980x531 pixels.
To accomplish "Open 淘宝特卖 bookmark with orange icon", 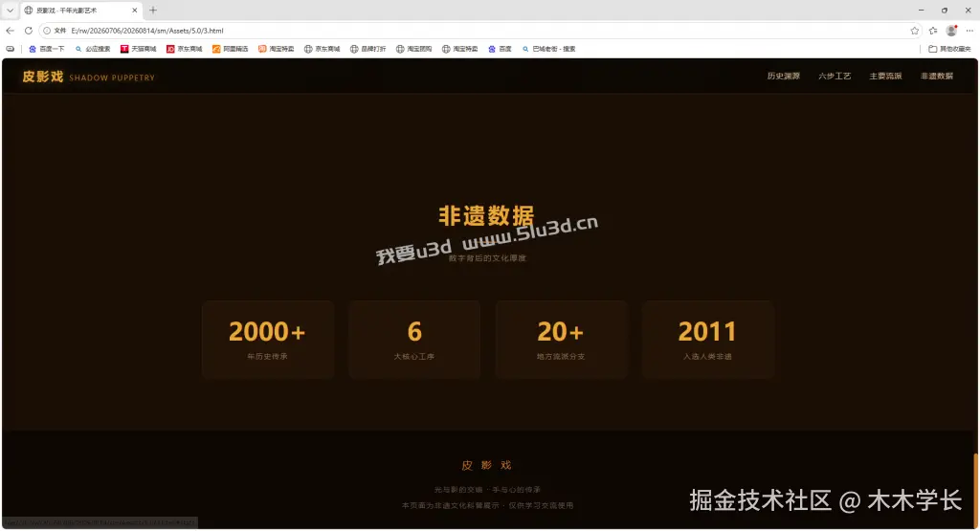I will [x=277, y=49].
